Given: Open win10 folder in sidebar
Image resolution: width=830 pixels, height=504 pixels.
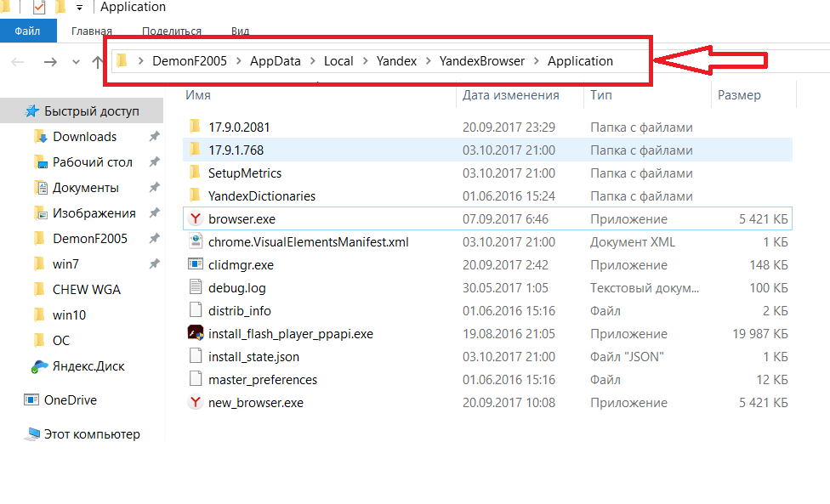Looking at the screenshot, I should [69, 315].
